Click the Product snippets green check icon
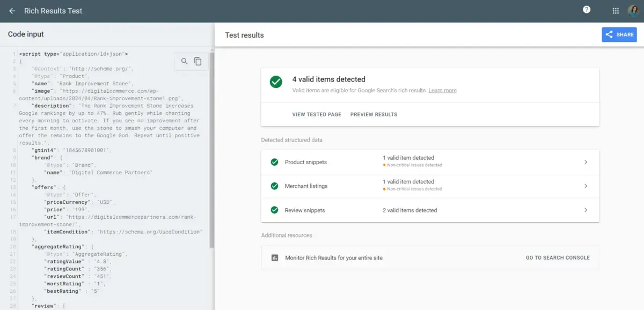644x310 pixels. [274, 162]
